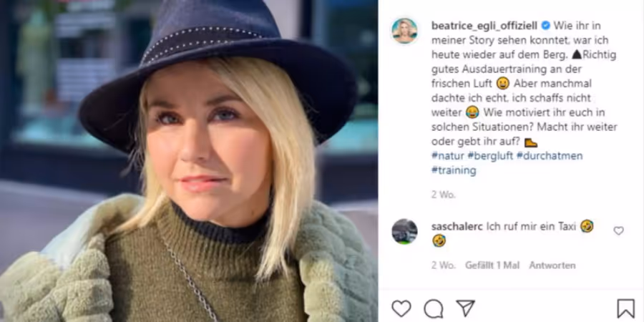Click the hiking boot emoji in caption
Screen dimensions: 644x322
[x=531, y=142]
